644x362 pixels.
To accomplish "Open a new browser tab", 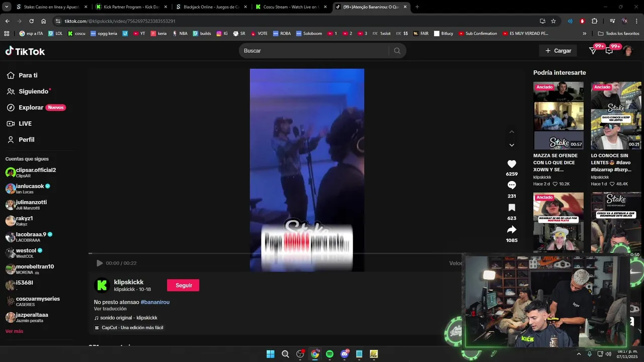I will coord(417,7).
